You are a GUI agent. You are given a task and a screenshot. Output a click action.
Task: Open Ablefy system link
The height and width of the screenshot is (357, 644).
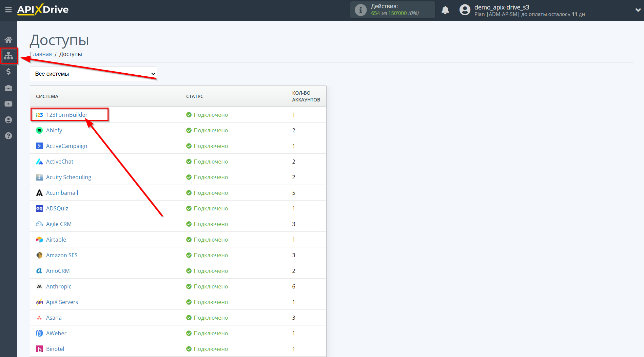pos(54,130)
